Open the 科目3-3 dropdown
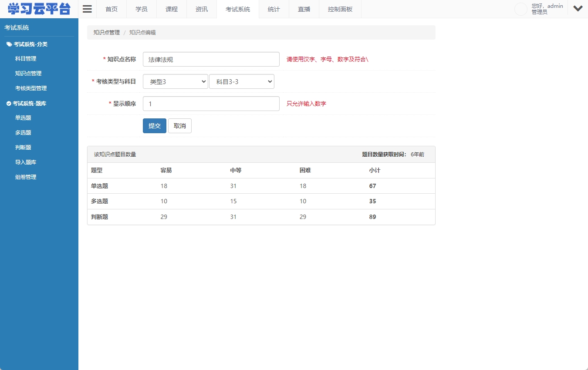 click(242, 81)
